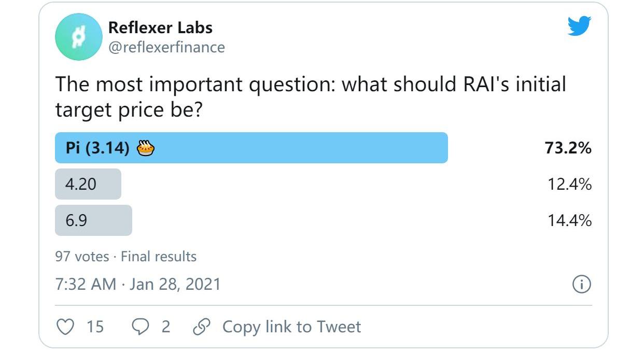Open replies via speech bubble icon
The image size is (644, 352).
[141, 327]
